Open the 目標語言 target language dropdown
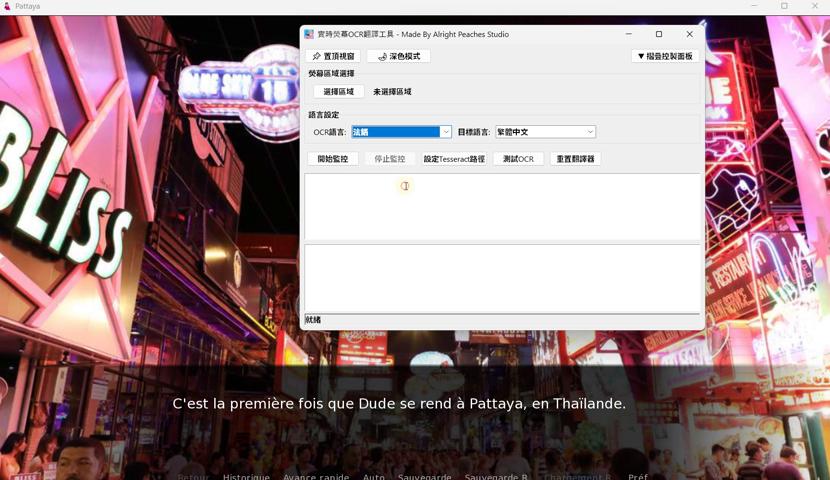The height and width of the screenshot is (480, 830). [545, 132]
